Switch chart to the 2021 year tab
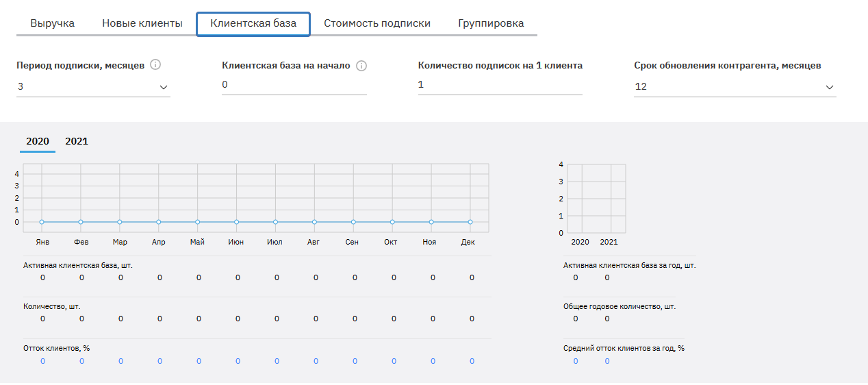Image resolution: width=868 pixels, height=385 pixels. 77,141
